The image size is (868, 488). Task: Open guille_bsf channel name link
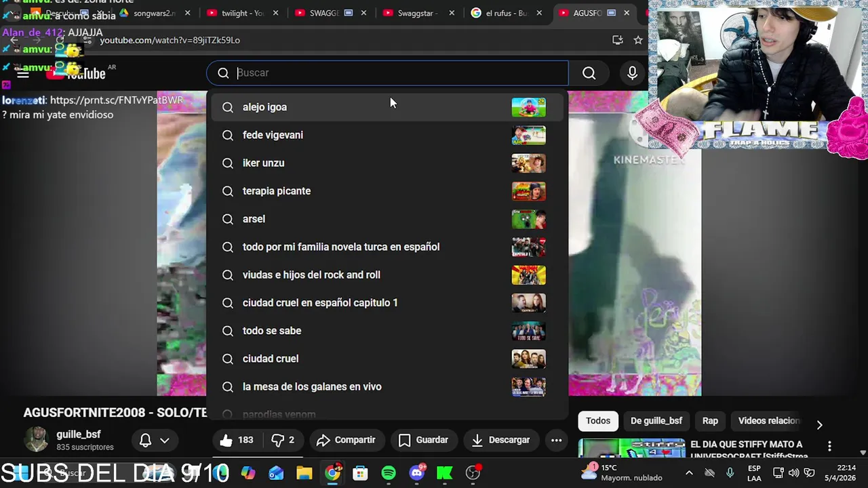(79, 434)
